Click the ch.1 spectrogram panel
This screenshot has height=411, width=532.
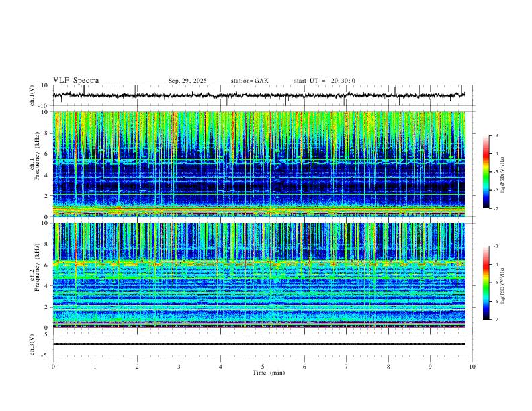point(259,164)
